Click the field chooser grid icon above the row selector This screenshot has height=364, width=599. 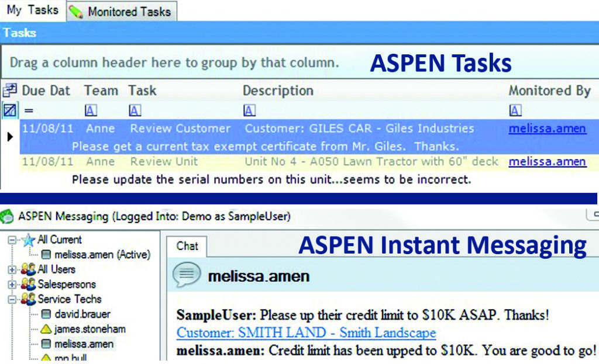[10, 90]
